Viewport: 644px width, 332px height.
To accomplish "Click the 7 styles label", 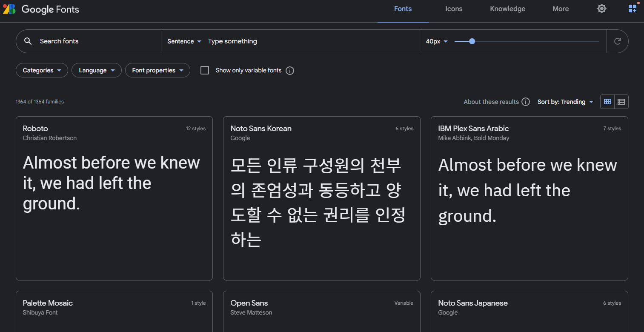I will (x=612, y=129).
